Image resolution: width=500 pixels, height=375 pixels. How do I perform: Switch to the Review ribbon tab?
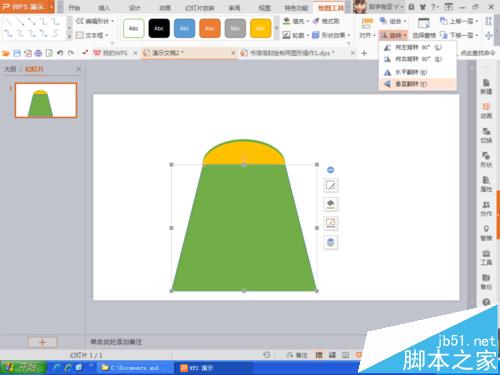[234, 8]
